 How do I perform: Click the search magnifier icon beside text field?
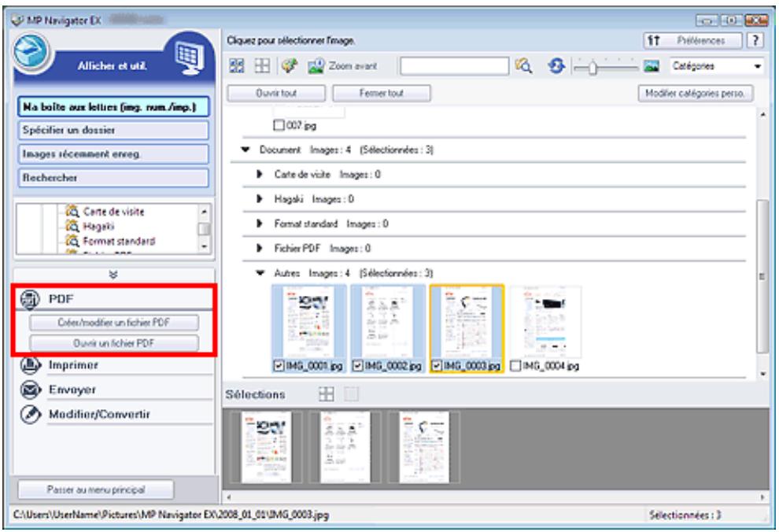coord(523,66)
